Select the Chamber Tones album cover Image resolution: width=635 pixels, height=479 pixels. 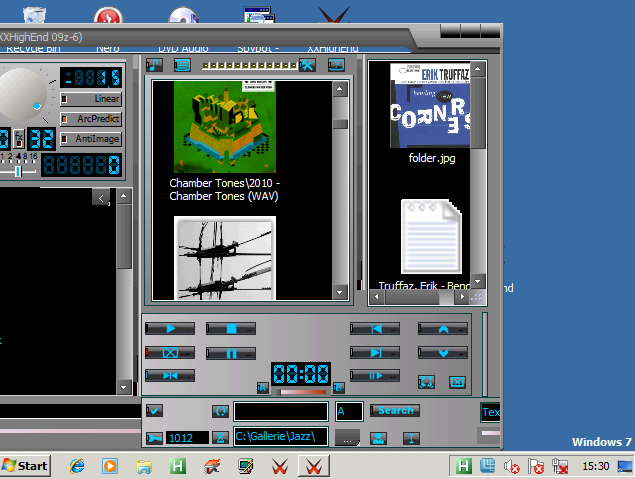click(225, 127)
